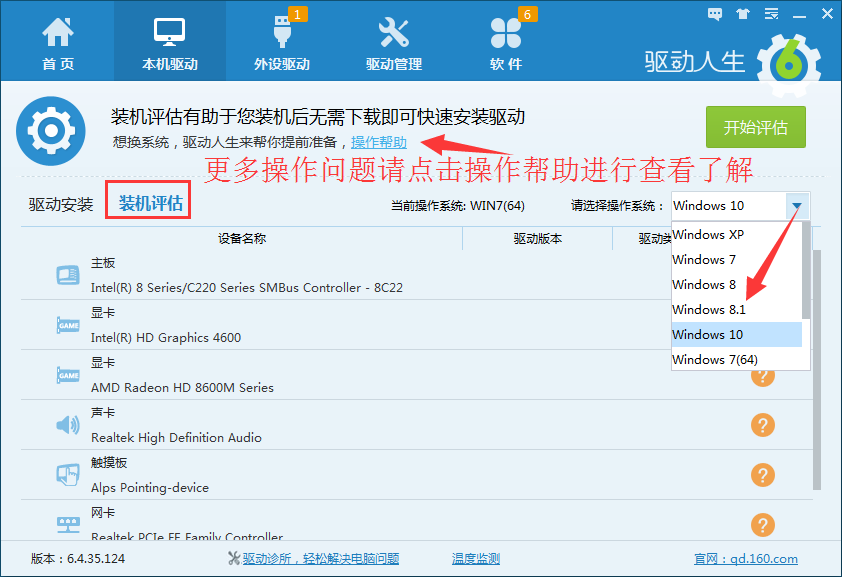The height and width of the screenshot is (577, 842).
Task: Click the blue gear evaluation icon
Action: pyautogui.click(x=51, y=130)
